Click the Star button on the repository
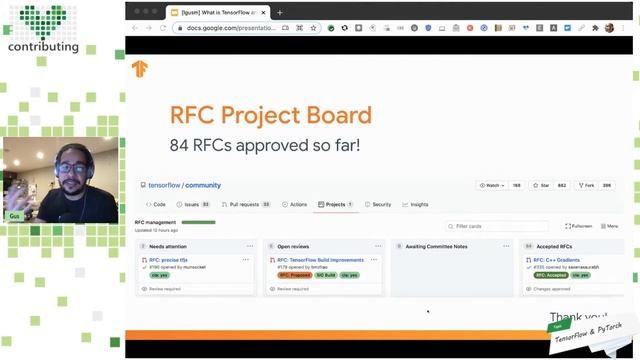 [541, 185]
